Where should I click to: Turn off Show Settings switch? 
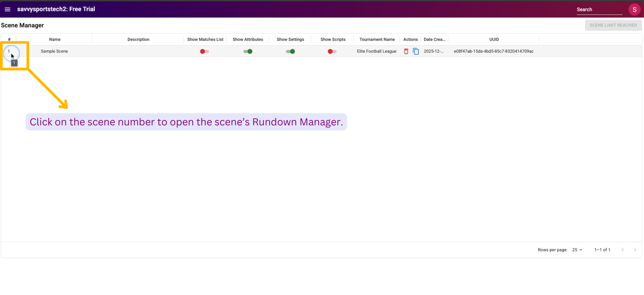click(x=290, y=51)
